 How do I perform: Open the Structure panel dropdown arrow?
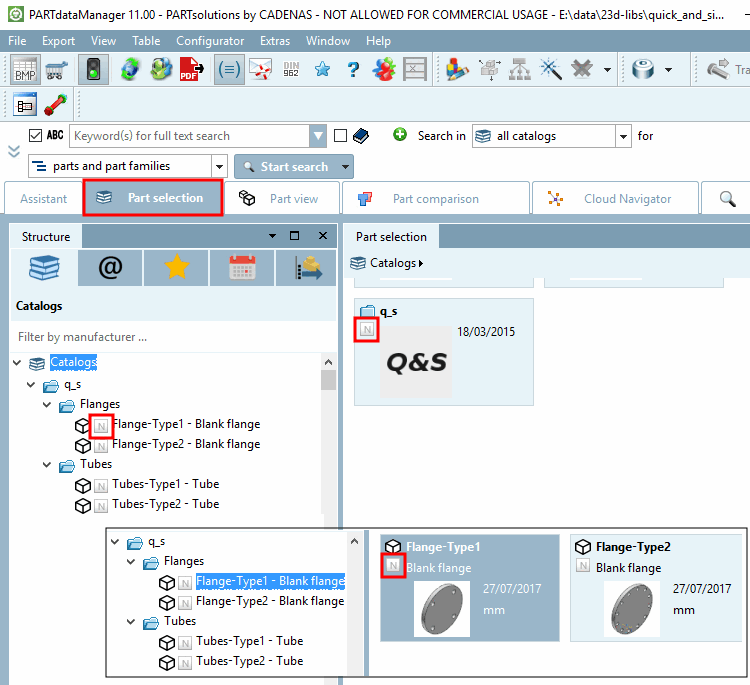click(x=272, y=236)
